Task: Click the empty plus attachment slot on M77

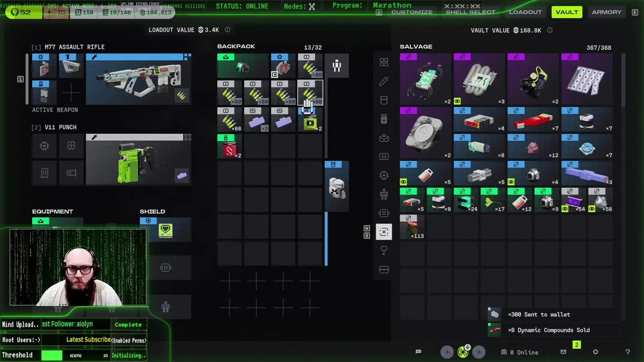Action: point(71,92)
